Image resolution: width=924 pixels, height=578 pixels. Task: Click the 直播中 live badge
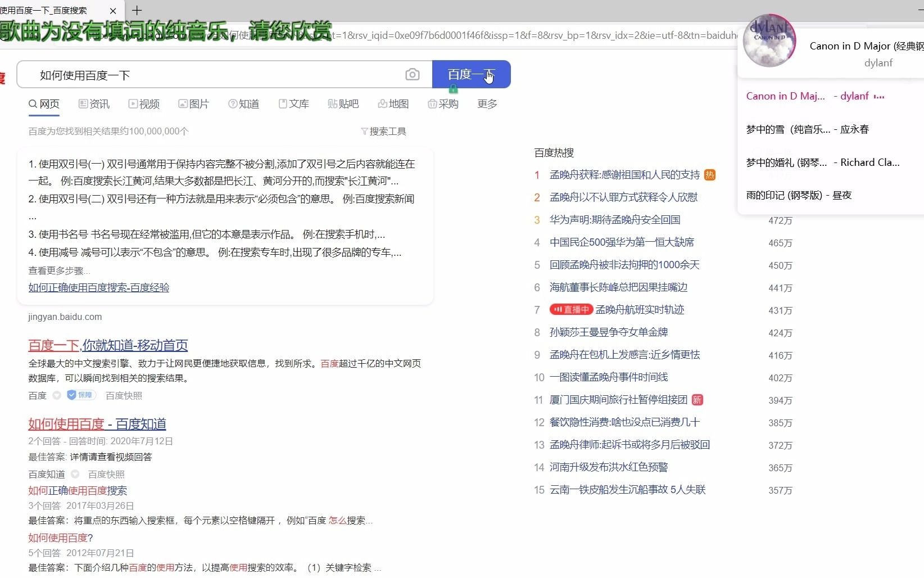(x=571, y=310)
